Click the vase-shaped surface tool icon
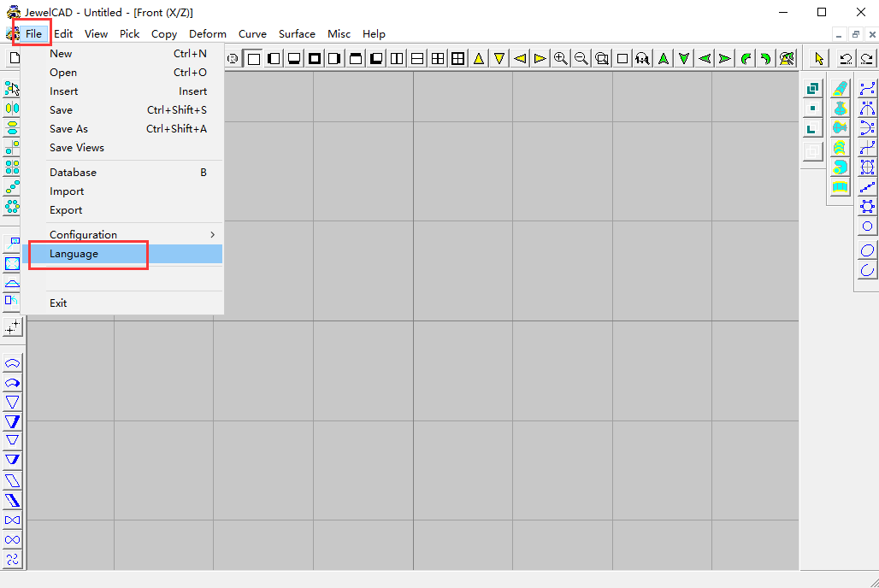 (841, 108)
